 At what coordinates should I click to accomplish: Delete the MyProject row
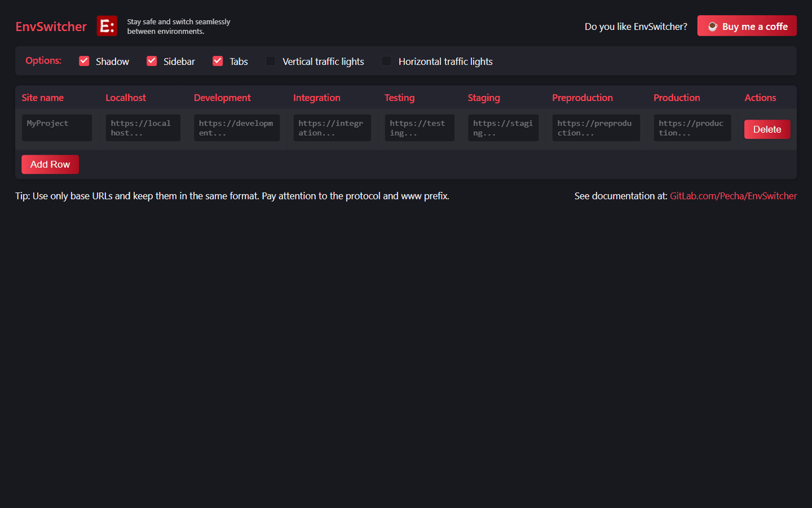tap(767, 130)
